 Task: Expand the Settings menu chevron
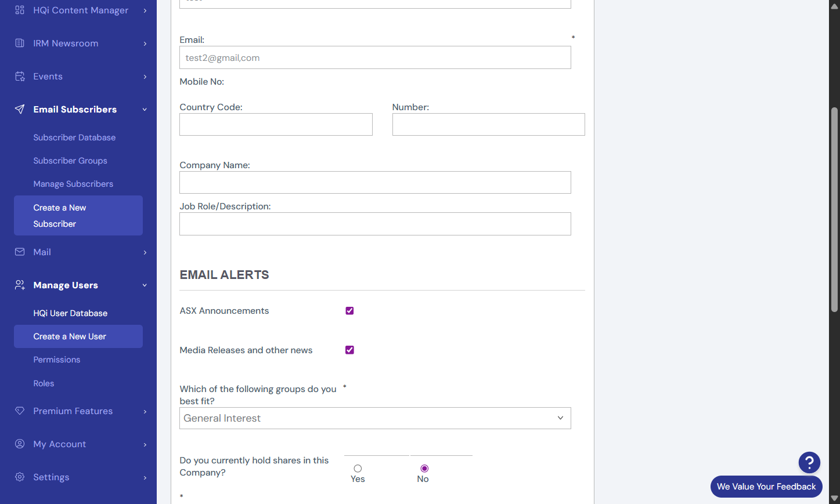pos(145,477)
